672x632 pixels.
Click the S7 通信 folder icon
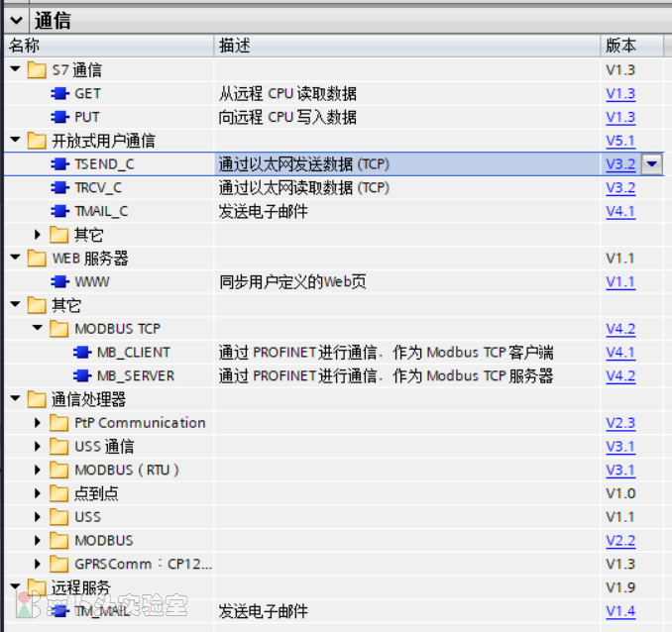pos(37,70)
